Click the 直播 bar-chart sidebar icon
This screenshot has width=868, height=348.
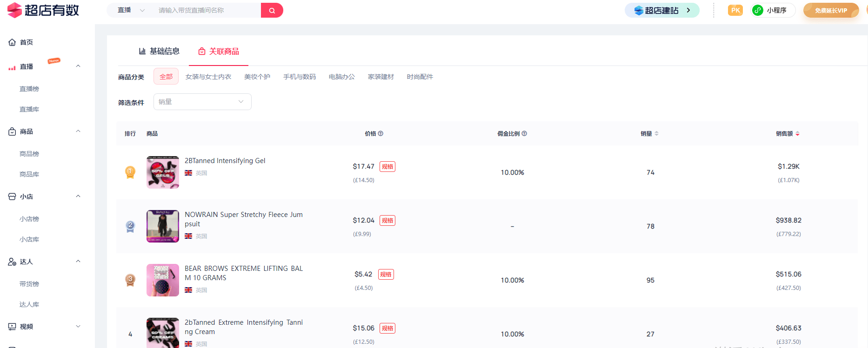[12, 67]
